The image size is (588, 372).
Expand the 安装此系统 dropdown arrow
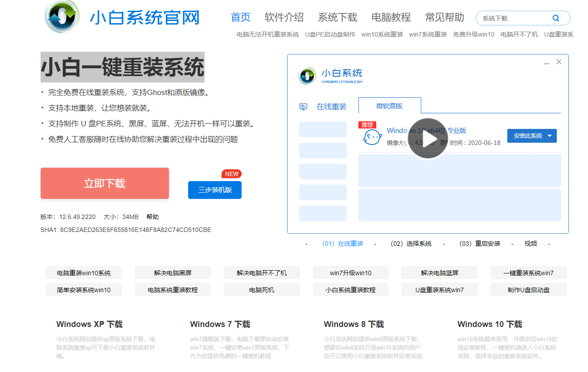click(x=550, y=136)
